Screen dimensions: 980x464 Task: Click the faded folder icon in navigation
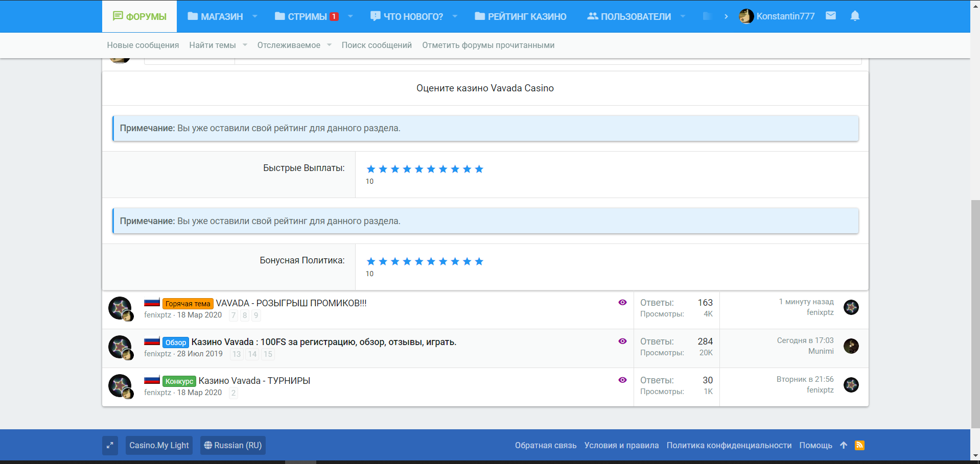[x=707, y=16]
